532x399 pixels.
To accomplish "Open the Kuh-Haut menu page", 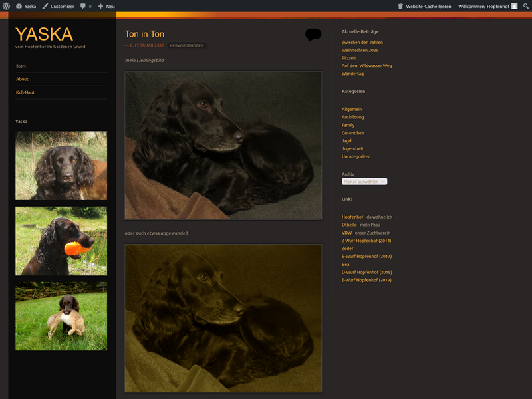I will [x=25, y=92].
